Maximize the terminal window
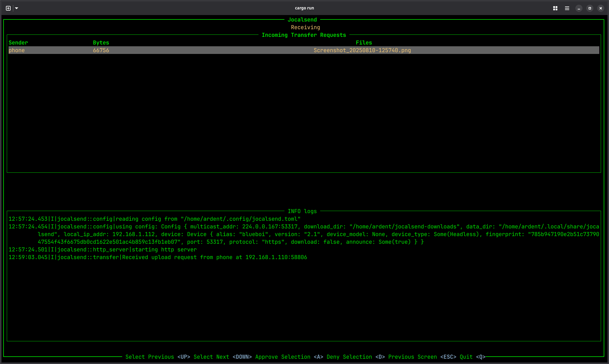This screenshot has width=609, height=364. click(590, 8)
